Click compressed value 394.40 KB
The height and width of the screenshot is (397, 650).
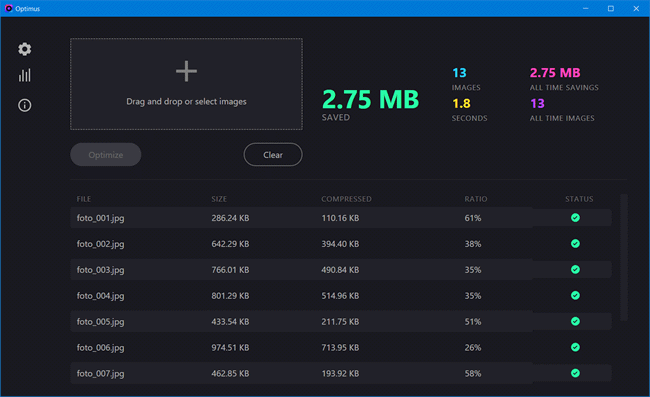[x=340, y=244]
